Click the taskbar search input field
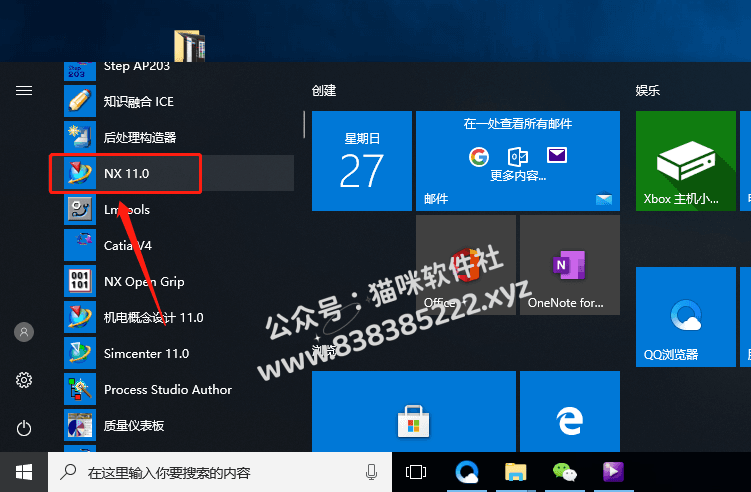The image size is (751, 492). (x=220, y=472)
